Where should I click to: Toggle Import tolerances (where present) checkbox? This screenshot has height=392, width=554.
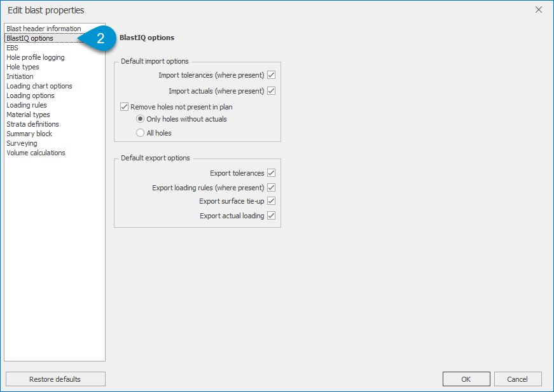click(x=271, y=75)
